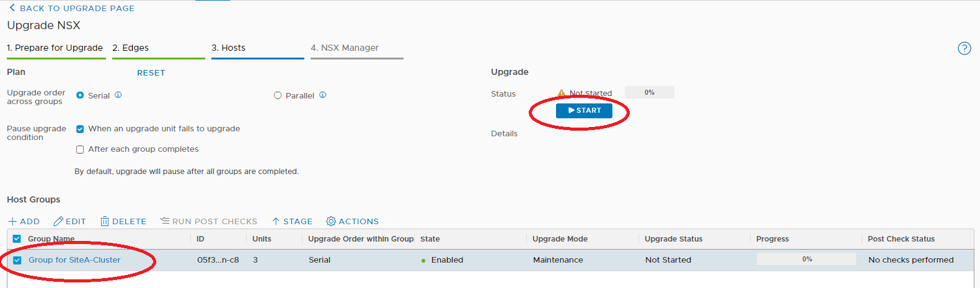Click the State column header

click(x=430, y=238)
